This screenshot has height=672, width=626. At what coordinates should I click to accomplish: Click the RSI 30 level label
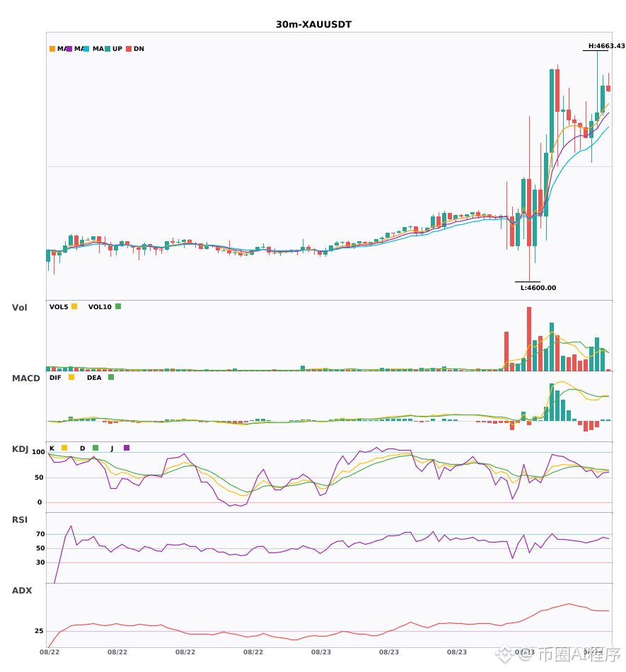click(x=40, y=562)
